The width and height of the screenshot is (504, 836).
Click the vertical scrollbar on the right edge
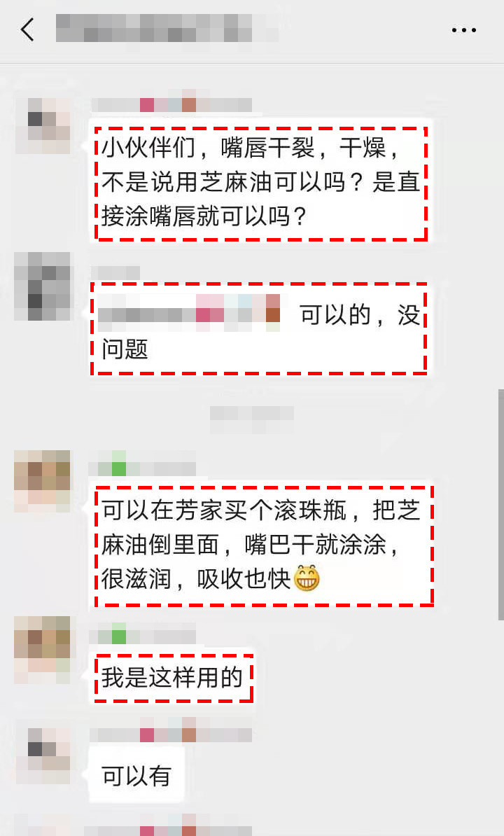pyautogui.click(x=500, y=504)
